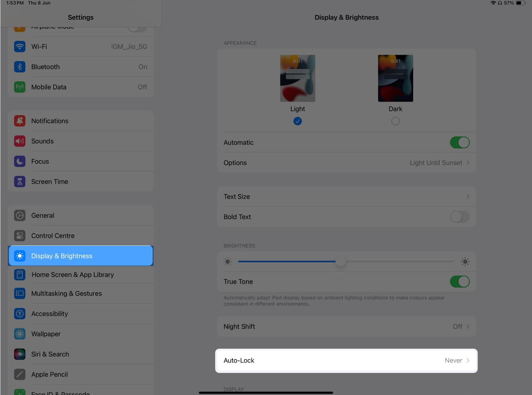
Task: Tap the Light Until Sunset value
Action: coord(436,163)
